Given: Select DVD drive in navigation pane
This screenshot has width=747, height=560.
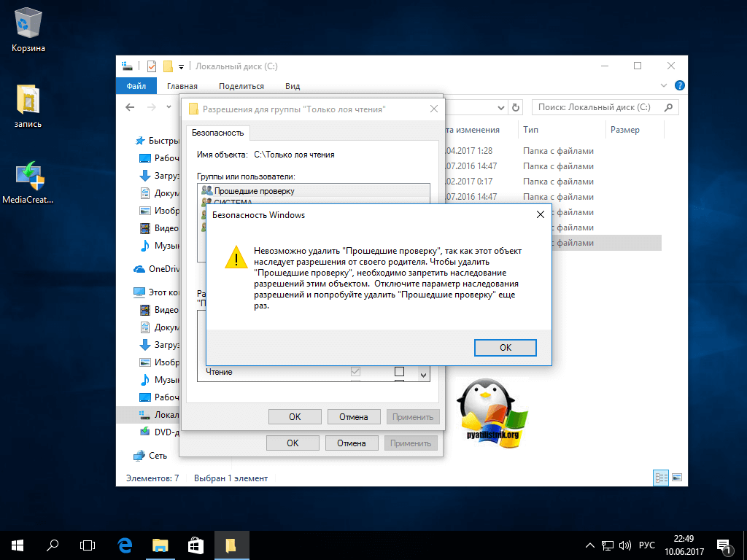Looking at the screenshot, I should pyautogui.click(x=159, y=432).
